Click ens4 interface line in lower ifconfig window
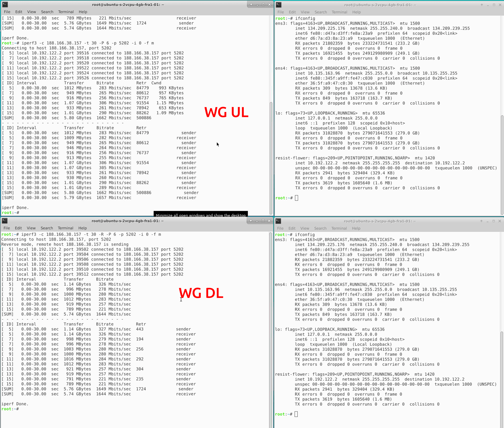504x428 pixels. point(347,284)
